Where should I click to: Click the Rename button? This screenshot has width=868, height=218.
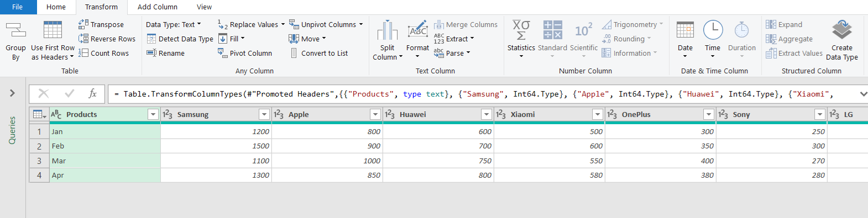(166, 53)
